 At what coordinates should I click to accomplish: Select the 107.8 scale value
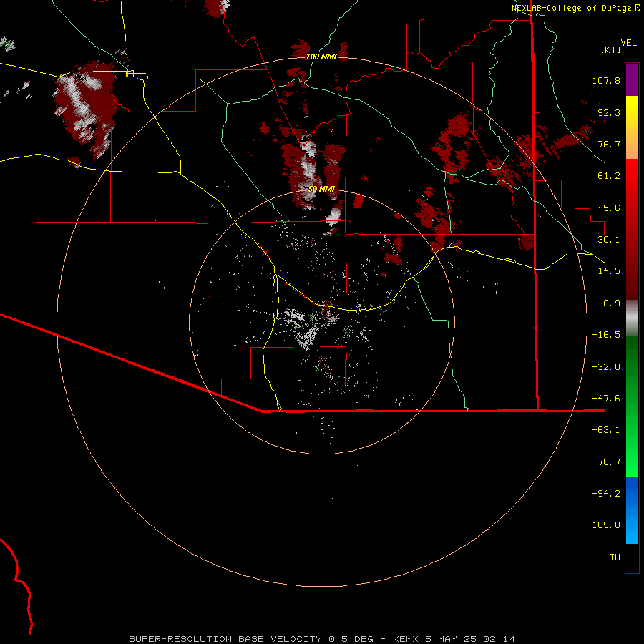(x=606, y=80)
